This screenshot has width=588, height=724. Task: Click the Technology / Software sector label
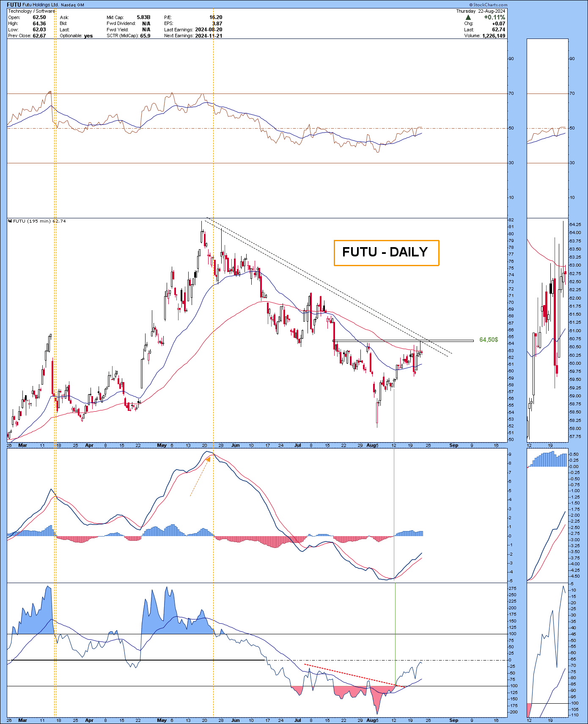(x=32, y=11)
